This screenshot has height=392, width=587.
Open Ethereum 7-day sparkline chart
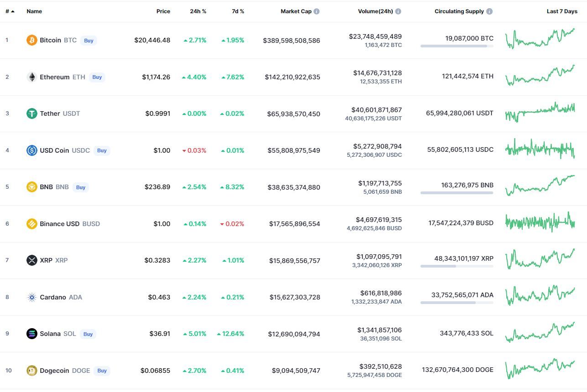point(540,75)
